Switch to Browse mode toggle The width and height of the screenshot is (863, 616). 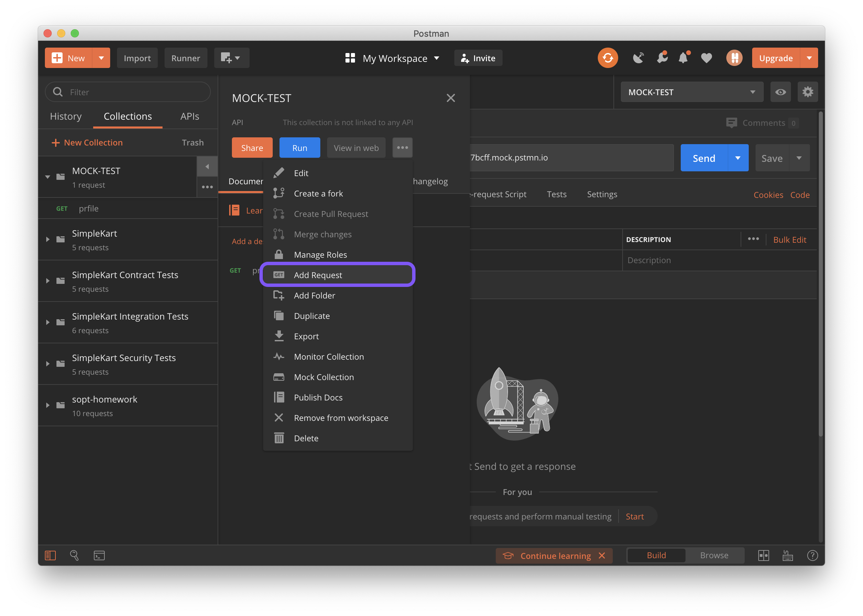point(714,555)
